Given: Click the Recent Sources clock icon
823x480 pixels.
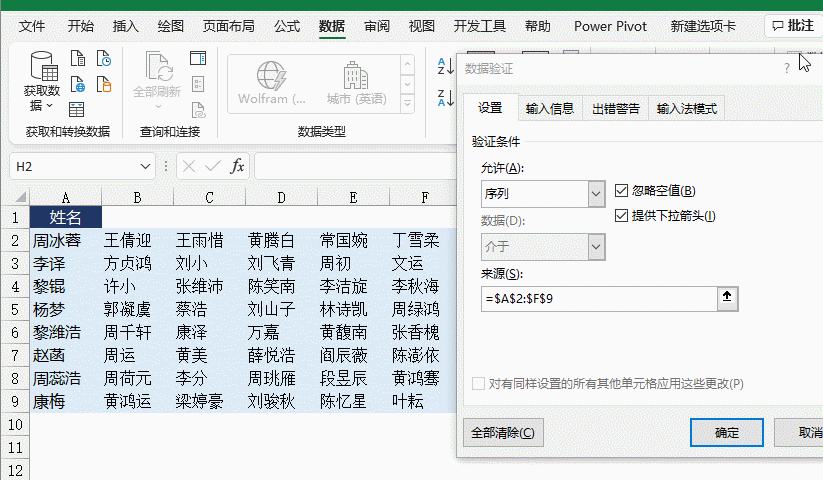Looking at the screenshot, I should [104, 58].
